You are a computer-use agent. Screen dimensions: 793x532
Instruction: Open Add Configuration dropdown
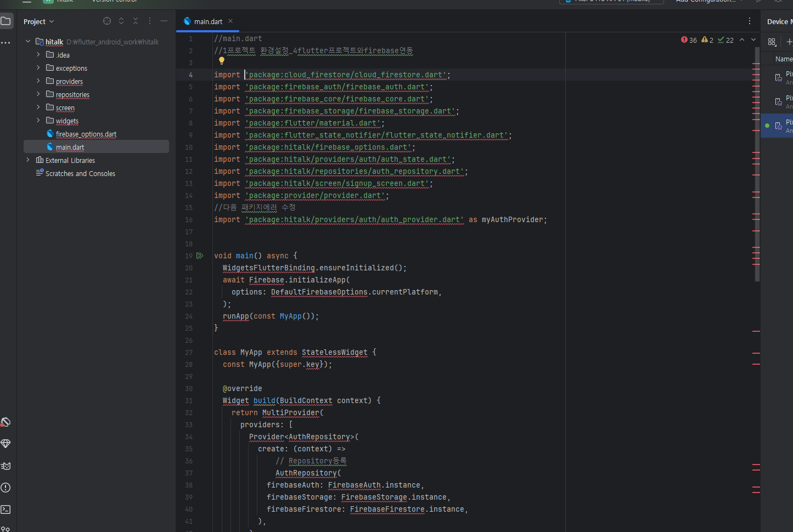click(x=709, y=2)
